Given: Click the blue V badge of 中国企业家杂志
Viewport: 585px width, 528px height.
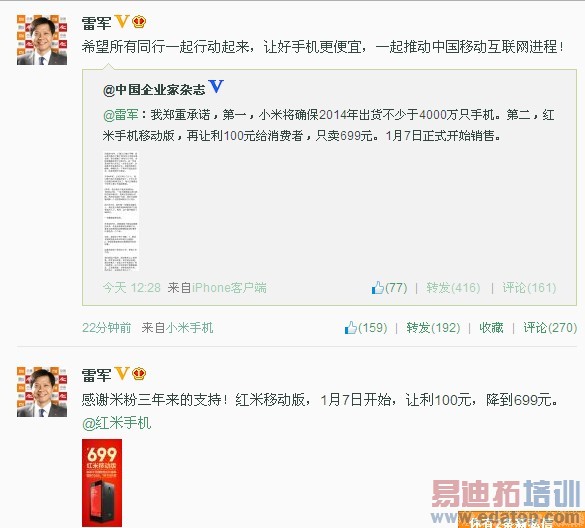Looking at the screenshot, I should 216,87.
